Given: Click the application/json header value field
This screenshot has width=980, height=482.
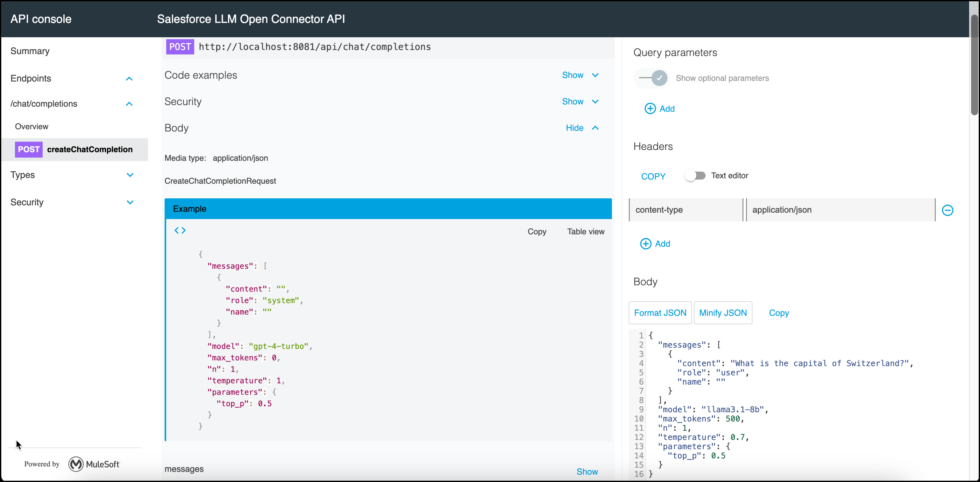Looking at the screenshot, I should click(840, 209).
